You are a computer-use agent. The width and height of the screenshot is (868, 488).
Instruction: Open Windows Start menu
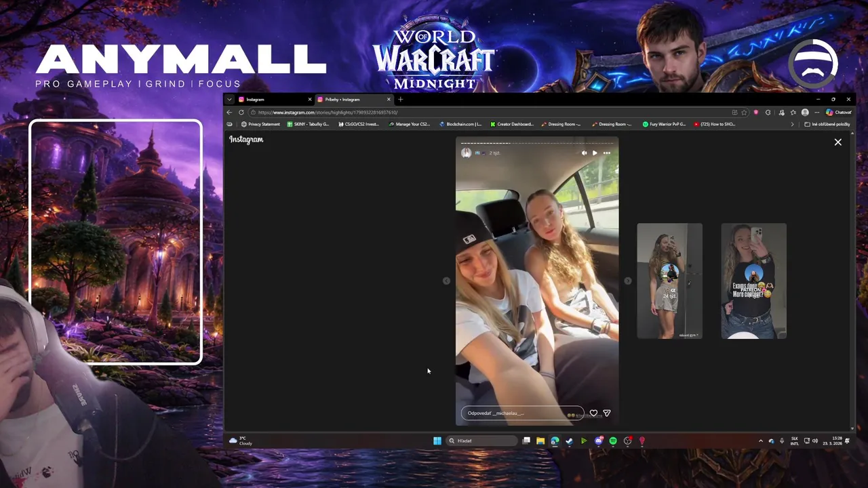pyautogui.click(x=437, y=441)
